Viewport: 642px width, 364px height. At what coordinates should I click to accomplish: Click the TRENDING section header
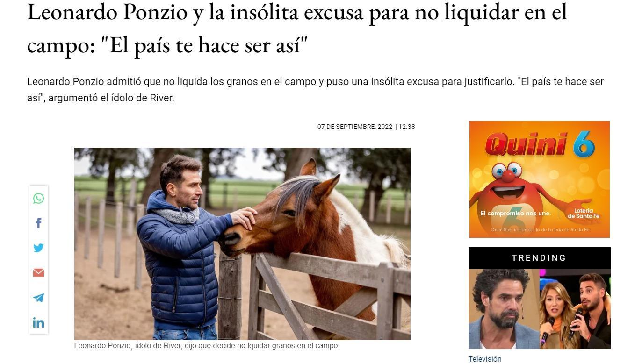coord(539,258)
